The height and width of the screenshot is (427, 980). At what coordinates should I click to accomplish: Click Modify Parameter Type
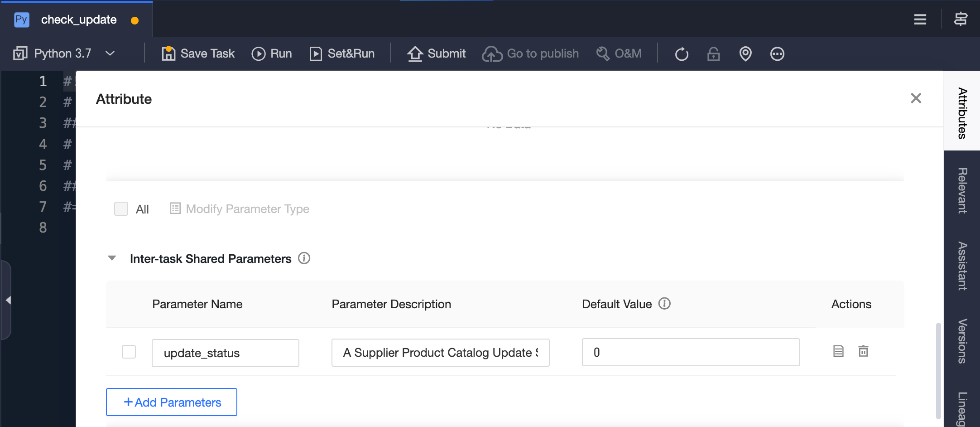pos(240,209)
